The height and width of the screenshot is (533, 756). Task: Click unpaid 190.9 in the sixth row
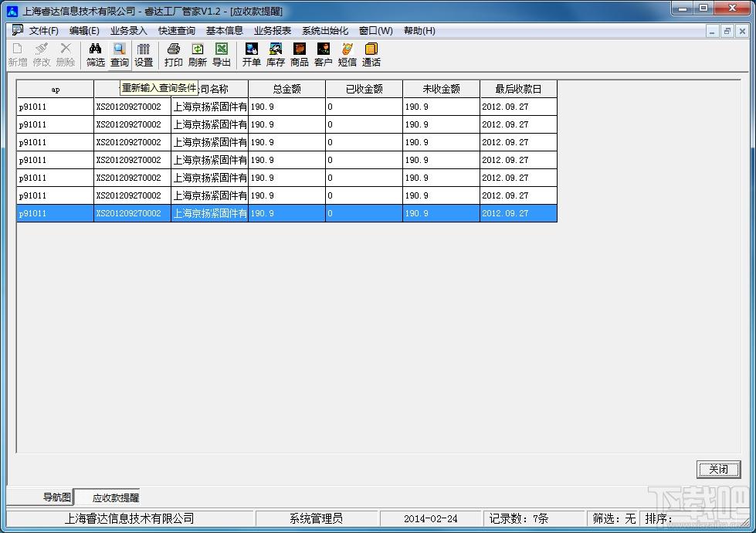(x=441, y=195)
